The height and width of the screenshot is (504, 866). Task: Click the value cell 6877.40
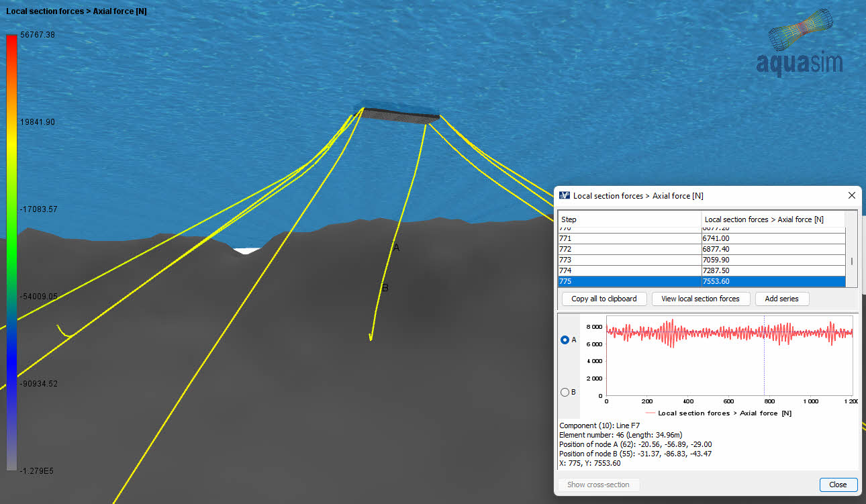point(773,249)
